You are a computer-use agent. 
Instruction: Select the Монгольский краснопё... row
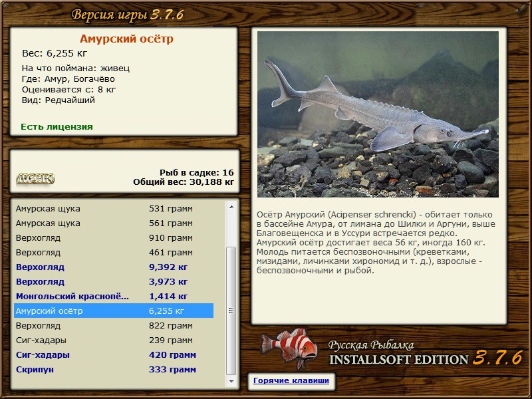tap(114, 296)
